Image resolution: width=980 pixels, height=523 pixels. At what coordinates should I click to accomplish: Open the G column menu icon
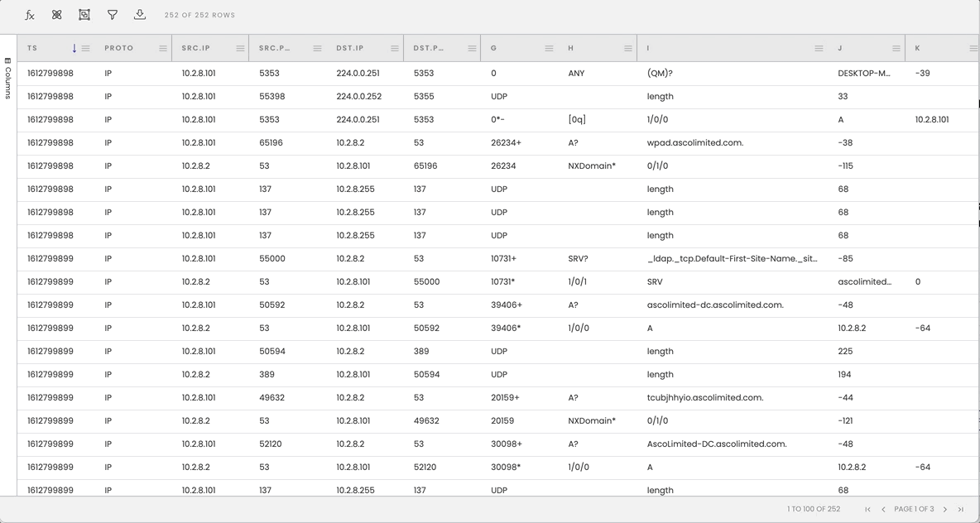(x=549, y=48)
